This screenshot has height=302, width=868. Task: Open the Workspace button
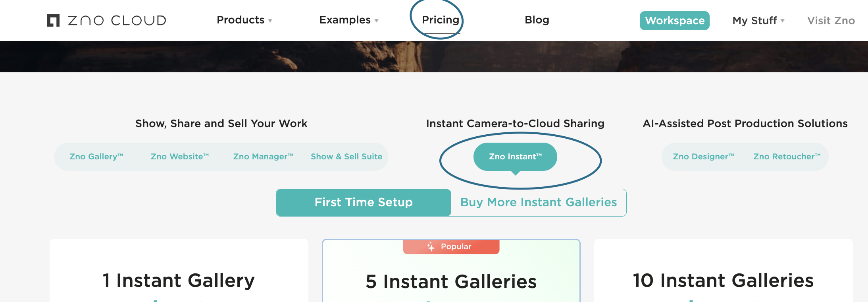(x=674, y=21)
